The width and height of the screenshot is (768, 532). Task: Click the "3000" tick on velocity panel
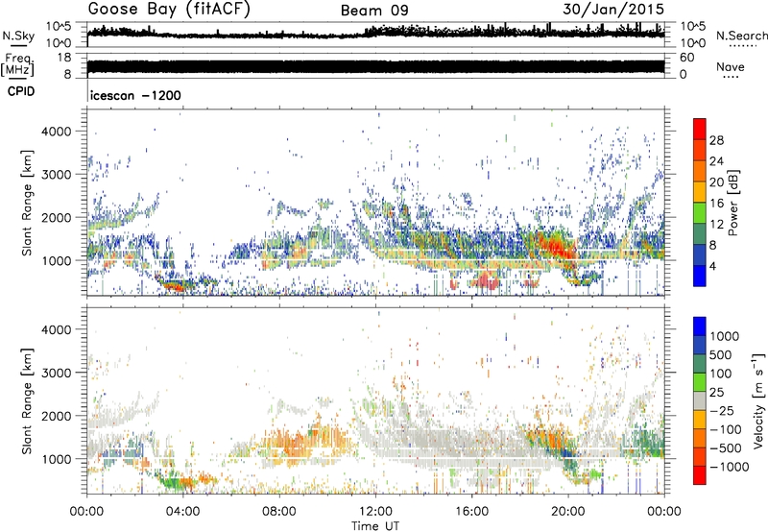coord(56,373)
